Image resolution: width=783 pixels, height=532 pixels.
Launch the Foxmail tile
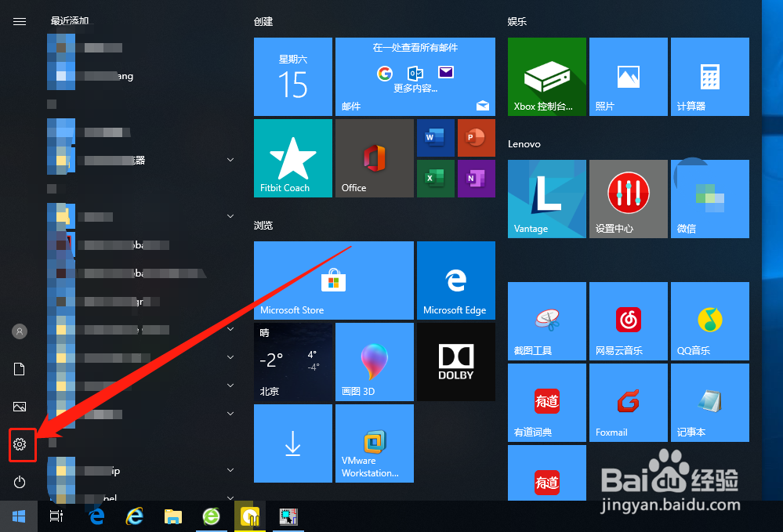[x=628, y=402]
